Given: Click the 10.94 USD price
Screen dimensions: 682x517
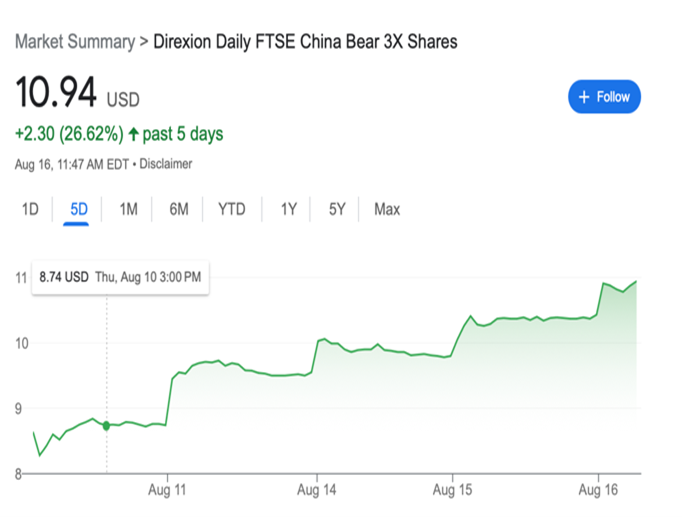Looking at the screenshot, I should tap(56, 94).
